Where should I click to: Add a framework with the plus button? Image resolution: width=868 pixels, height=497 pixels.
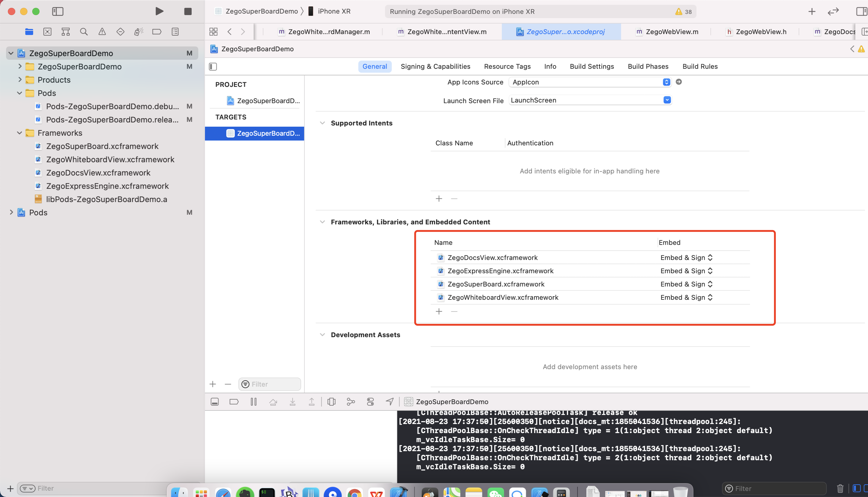439,311
